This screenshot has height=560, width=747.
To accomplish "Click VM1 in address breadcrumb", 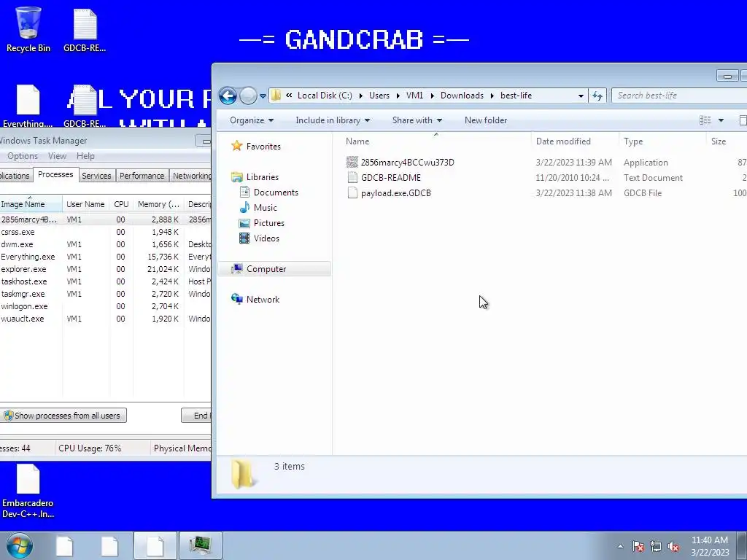I will click(414, 96).
